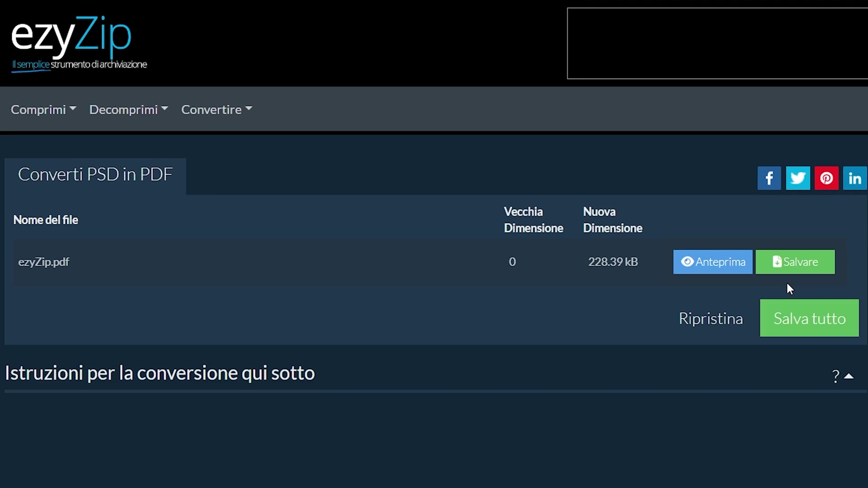Share via Twitter bird icon

point(798,178)
